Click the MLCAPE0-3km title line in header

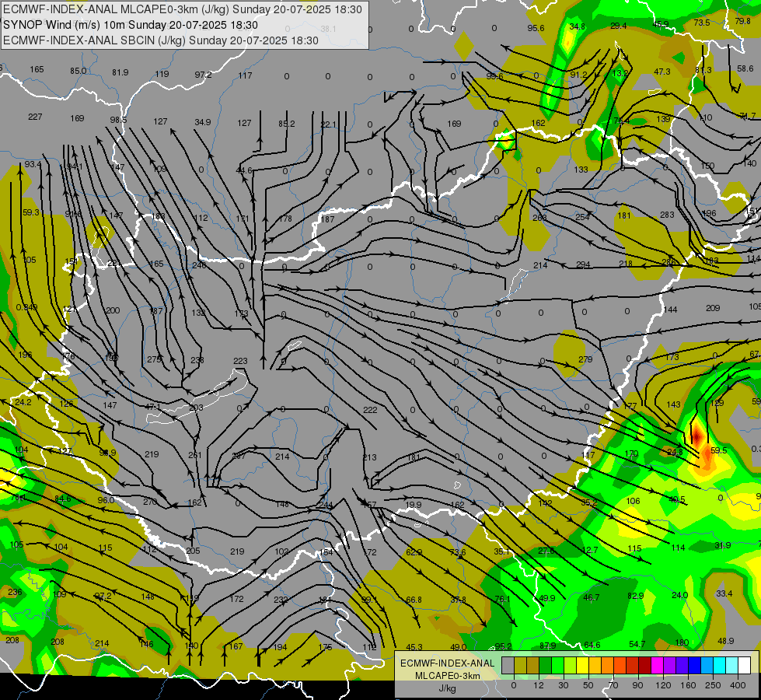(x=183, y=9)
